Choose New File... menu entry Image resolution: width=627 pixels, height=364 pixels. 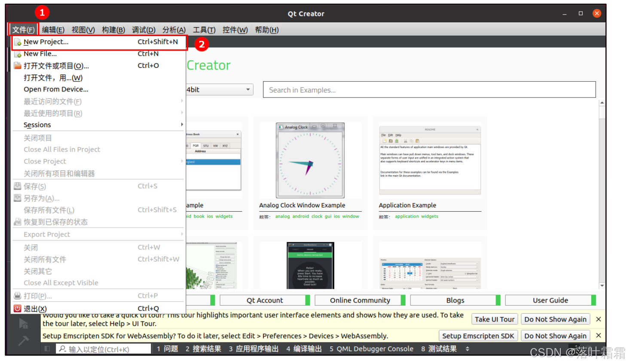tap(99, 54)
